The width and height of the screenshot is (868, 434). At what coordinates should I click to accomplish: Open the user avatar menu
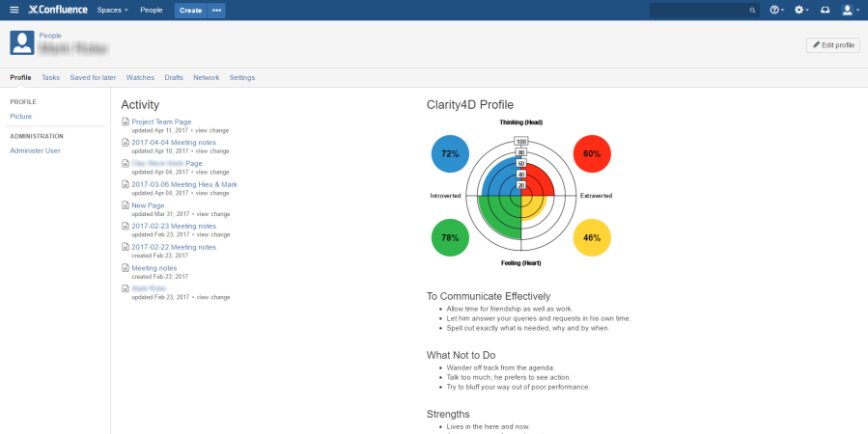click(850, 10)
